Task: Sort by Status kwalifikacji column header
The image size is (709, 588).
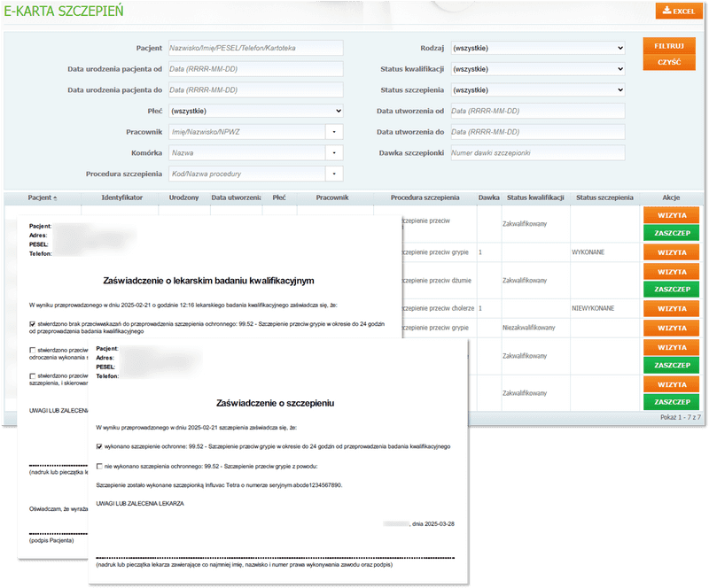Action: (x=535, y=197)
